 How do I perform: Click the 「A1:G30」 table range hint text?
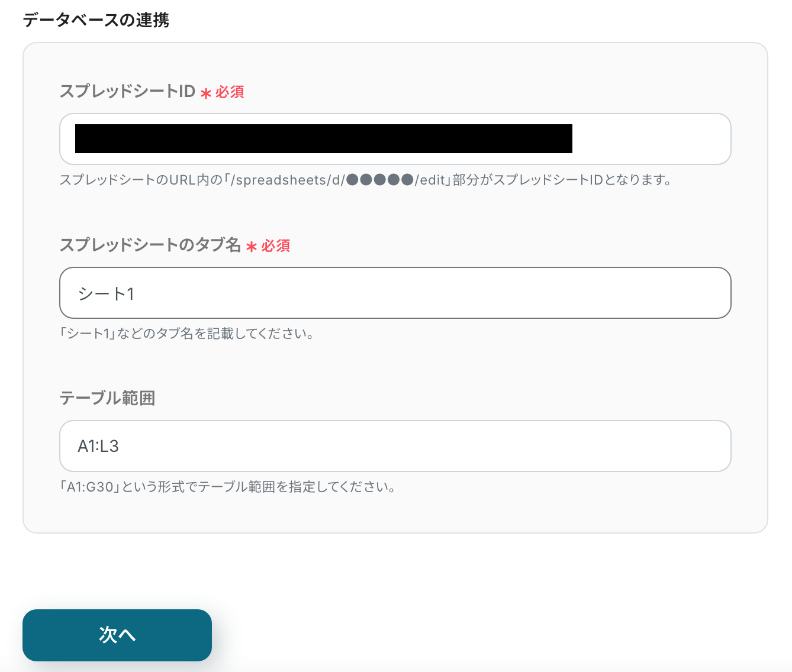click(x=227, y=487)
